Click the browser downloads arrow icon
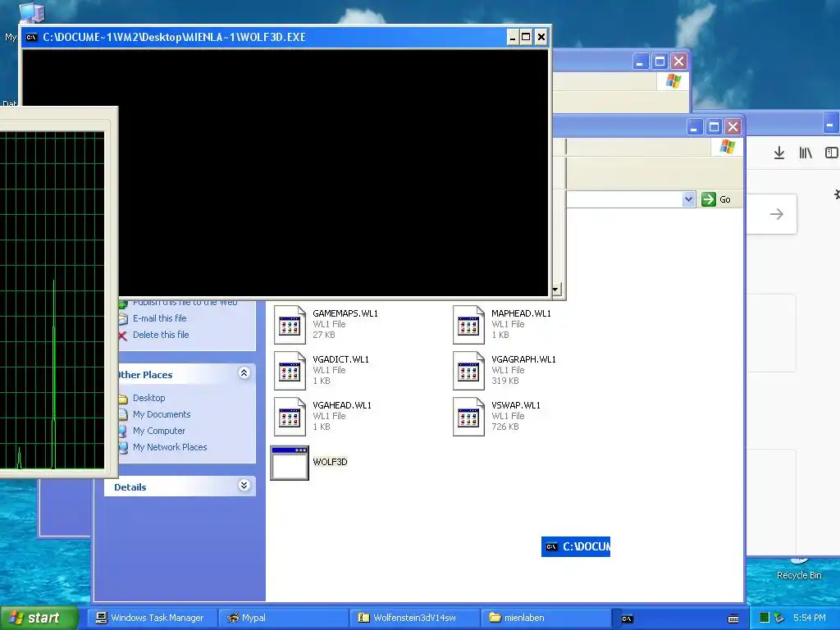The width and height of the screenshot is (840, 630). pyautogui.click(x=779, y=153)
